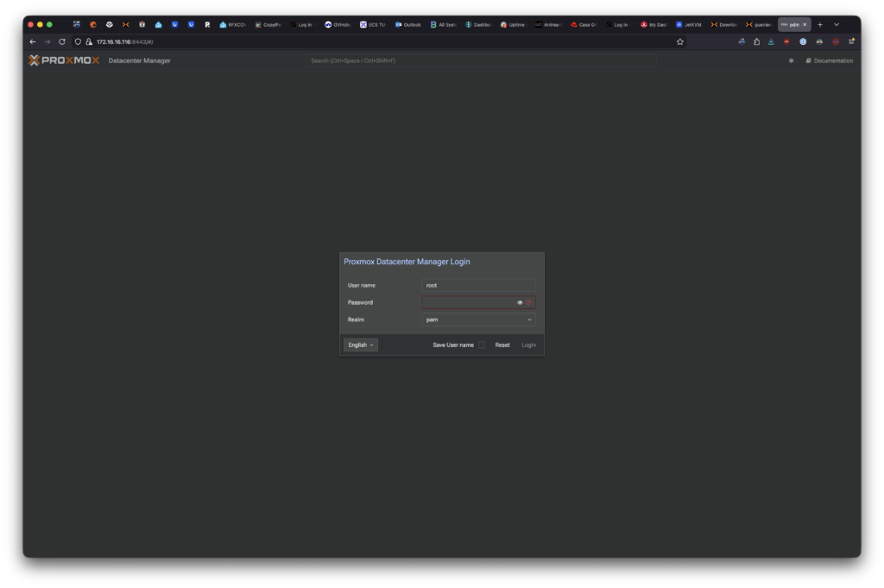
Task: Open the browser downloads icon in the toolbar
Action: tap(771, 41)
